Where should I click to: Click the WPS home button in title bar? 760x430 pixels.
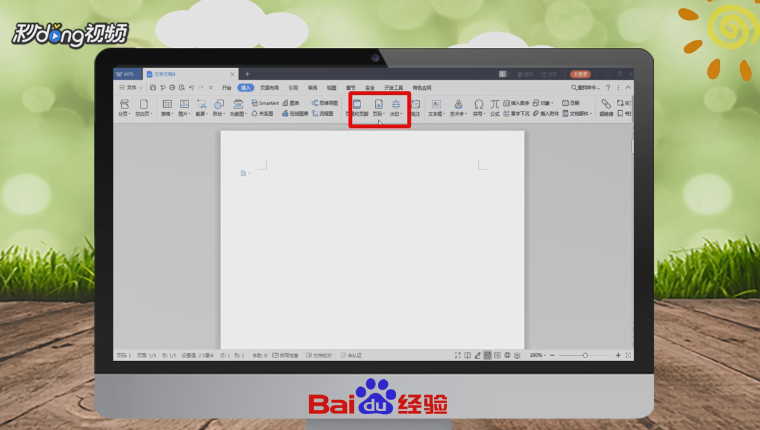click(x=127, y=74)
